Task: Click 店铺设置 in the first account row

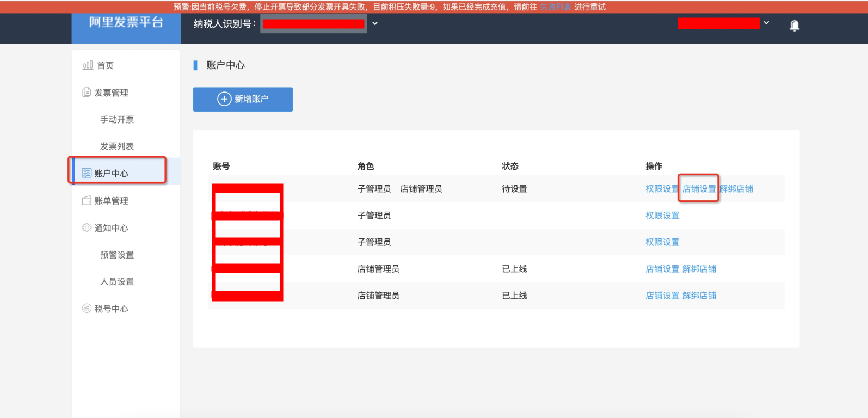Action: tap(699, 189)
